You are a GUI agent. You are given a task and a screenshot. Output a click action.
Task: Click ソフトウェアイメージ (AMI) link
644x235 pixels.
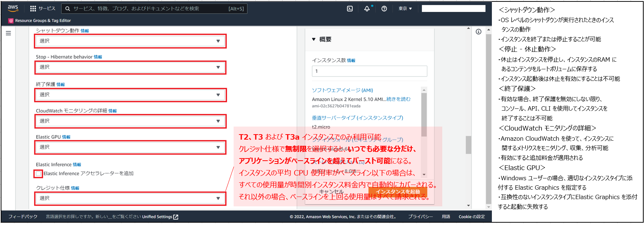click(342, 90)
